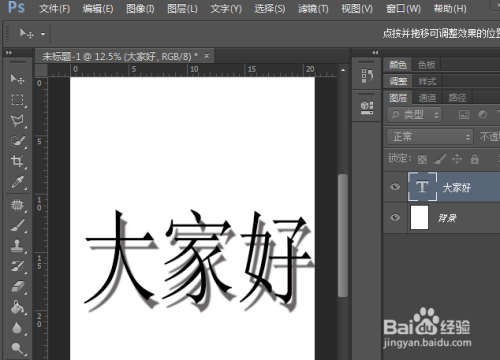The image size is (500, 360).
Task: Click the canvas scroll up arrow
Action: (343, 70)
